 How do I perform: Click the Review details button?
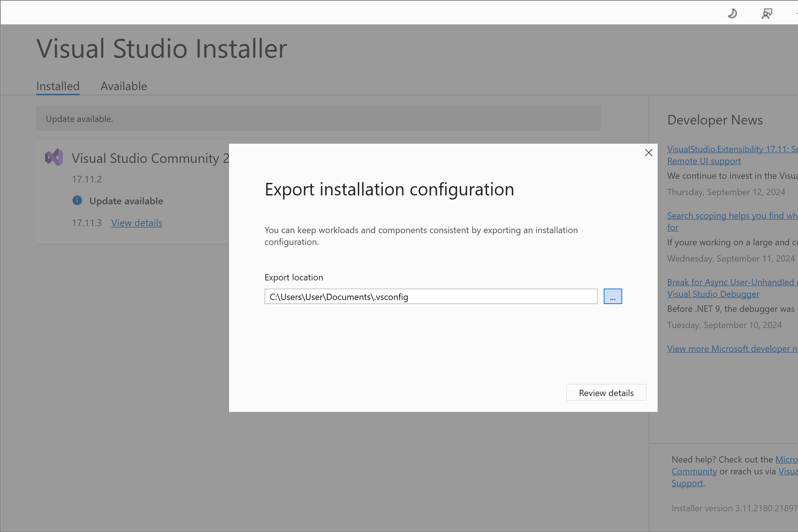tap(606, 393)
